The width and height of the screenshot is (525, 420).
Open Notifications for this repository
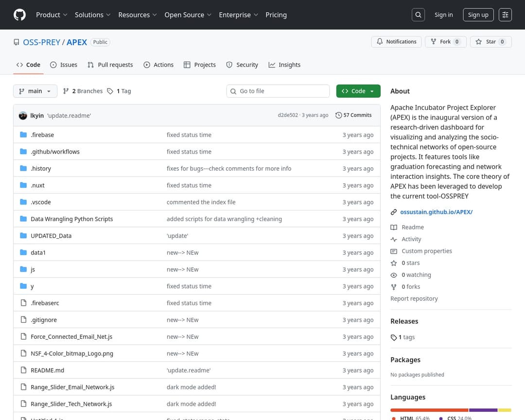pos(397,42)
